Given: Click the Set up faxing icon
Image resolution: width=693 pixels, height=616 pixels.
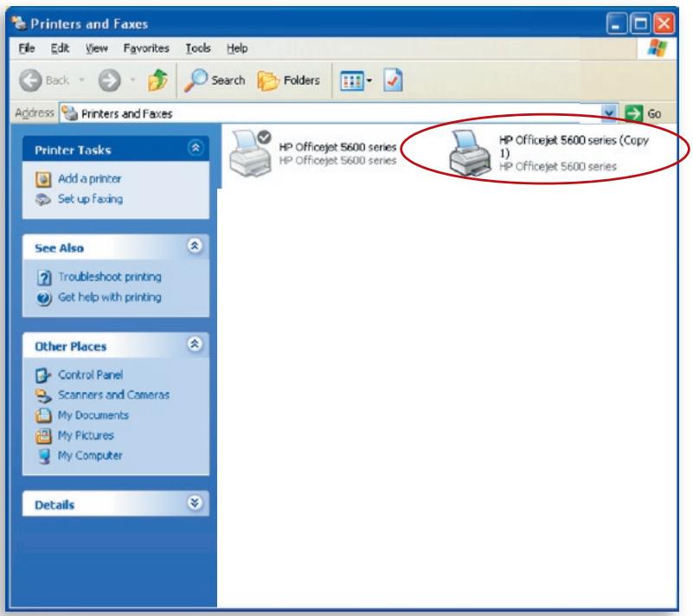Looking at the screenshot, I should click(43, 199).
